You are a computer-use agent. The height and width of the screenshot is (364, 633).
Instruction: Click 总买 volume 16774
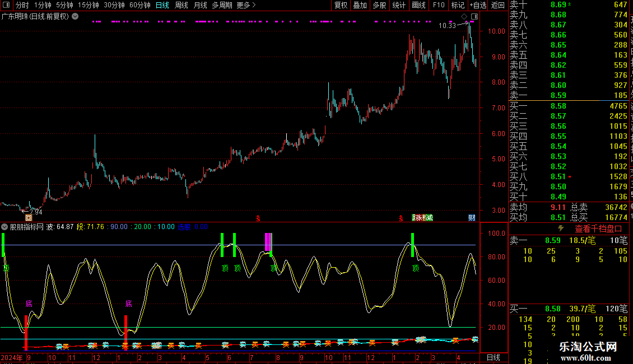tap(616, 217)
